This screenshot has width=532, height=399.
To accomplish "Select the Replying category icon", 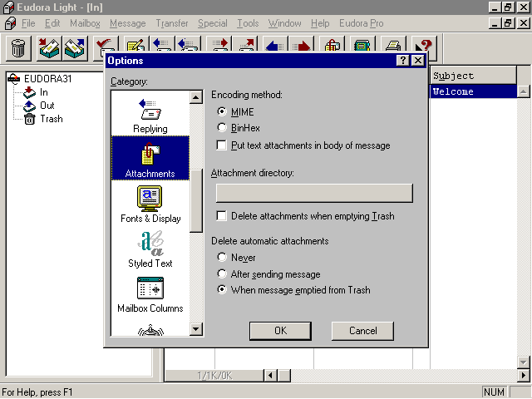I will pyautogui.click(x=150, y=116).
